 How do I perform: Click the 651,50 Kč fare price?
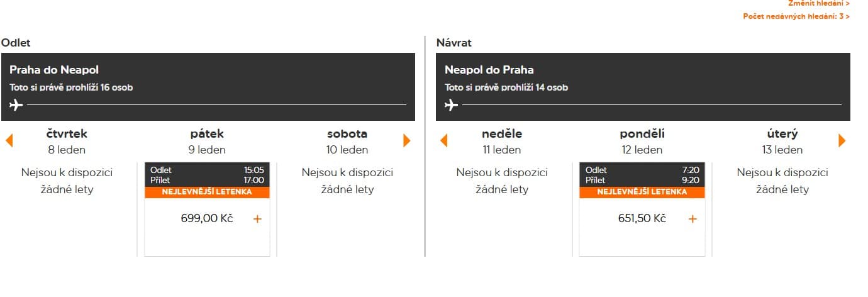coord(642,219)
